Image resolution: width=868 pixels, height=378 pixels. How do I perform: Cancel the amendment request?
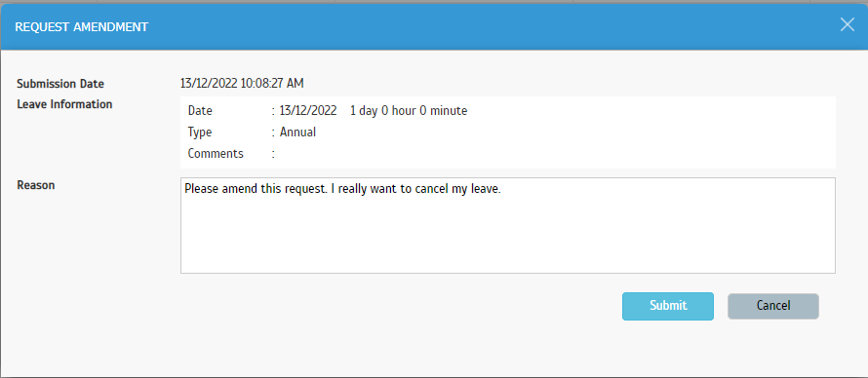point(772,306)
